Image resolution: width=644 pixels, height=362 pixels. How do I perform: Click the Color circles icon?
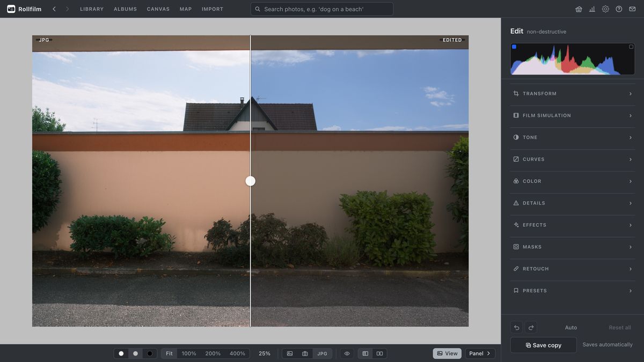516,181
